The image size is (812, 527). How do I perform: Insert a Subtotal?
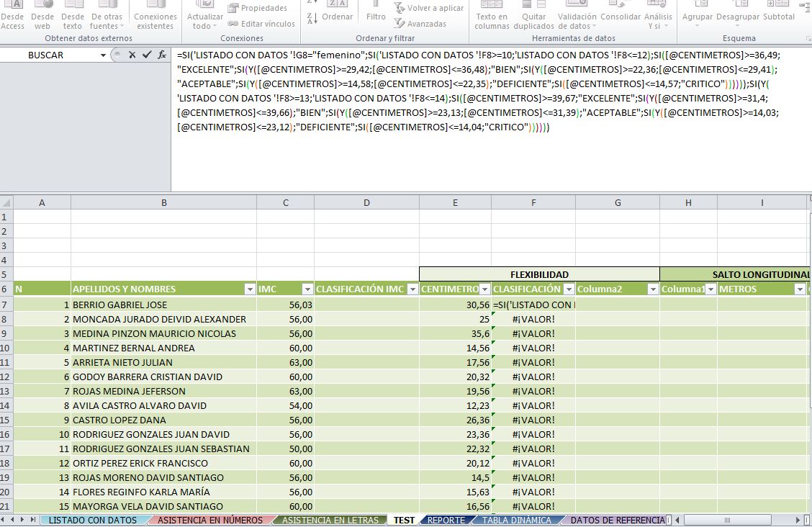(779, 13)
